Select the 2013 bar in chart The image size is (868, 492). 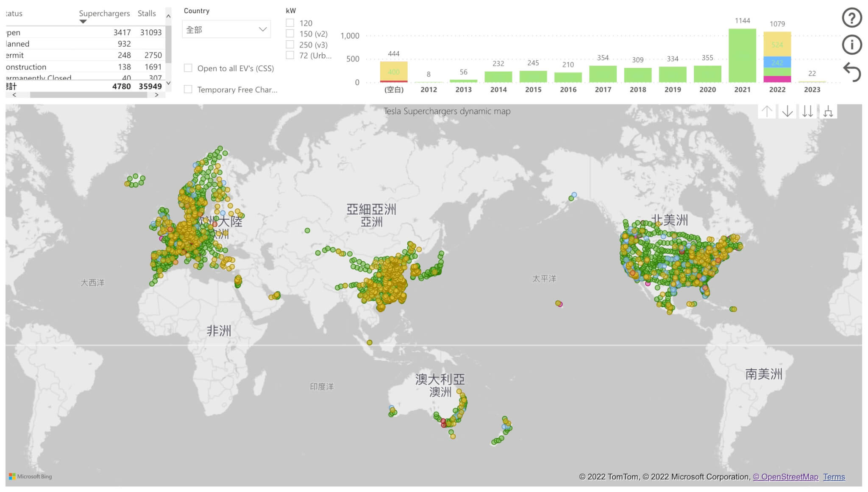point(463,81)
